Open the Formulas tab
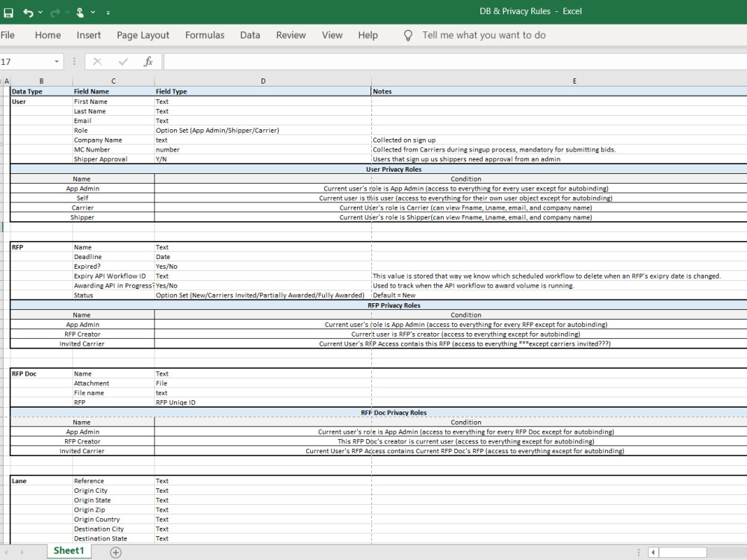 click(x=205, y=35)
